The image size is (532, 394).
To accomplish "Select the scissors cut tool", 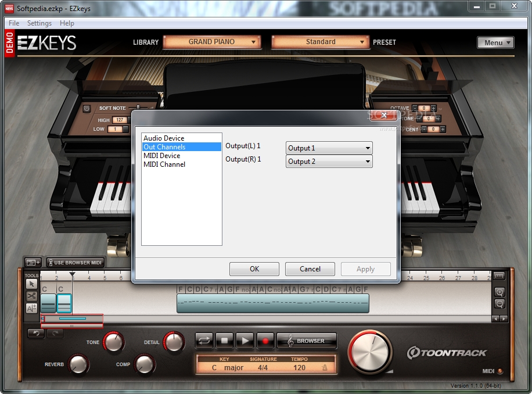I will coord(31,296).
